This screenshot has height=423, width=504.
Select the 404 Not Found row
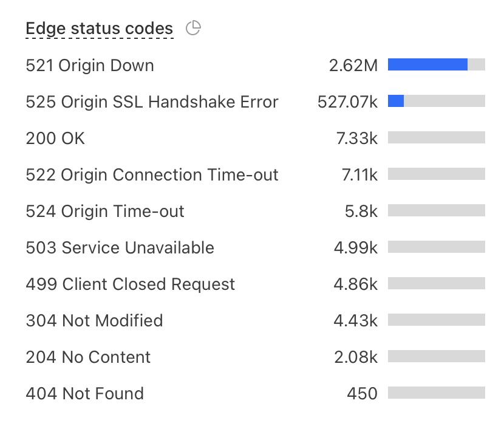84,393
